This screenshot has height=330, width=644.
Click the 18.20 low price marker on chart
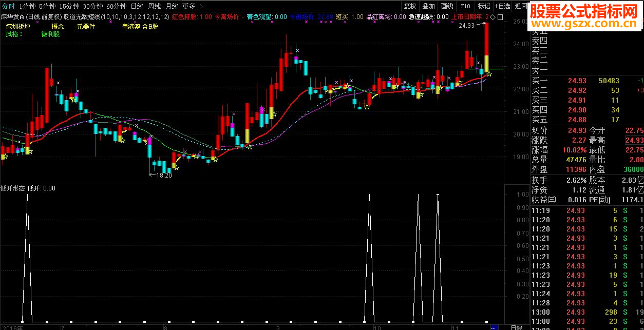click(x=164, y=176)
